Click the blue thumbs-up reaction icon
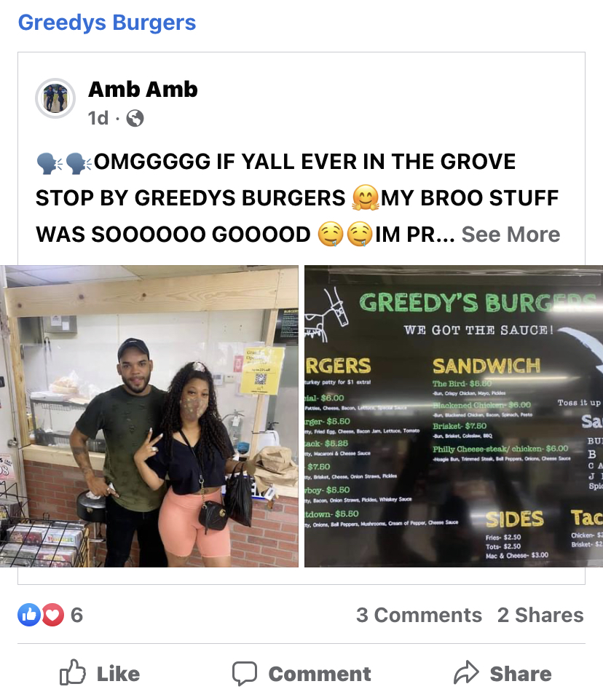This screenshot has width=603, height=700. point(29,615)
